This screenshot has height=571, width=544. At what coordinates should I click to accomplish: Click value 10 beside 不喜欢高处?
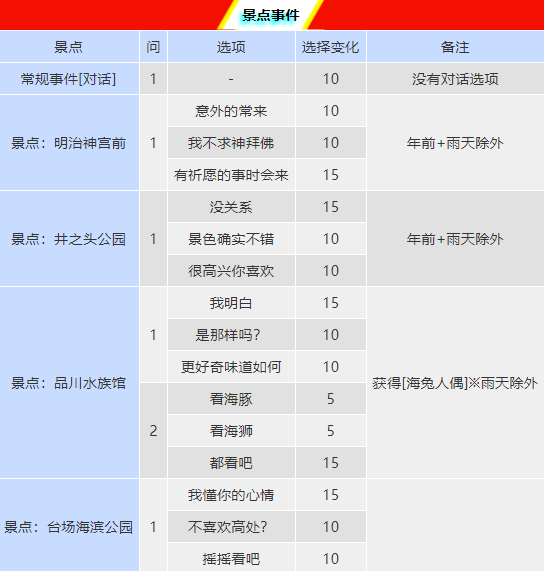(331, 527)
